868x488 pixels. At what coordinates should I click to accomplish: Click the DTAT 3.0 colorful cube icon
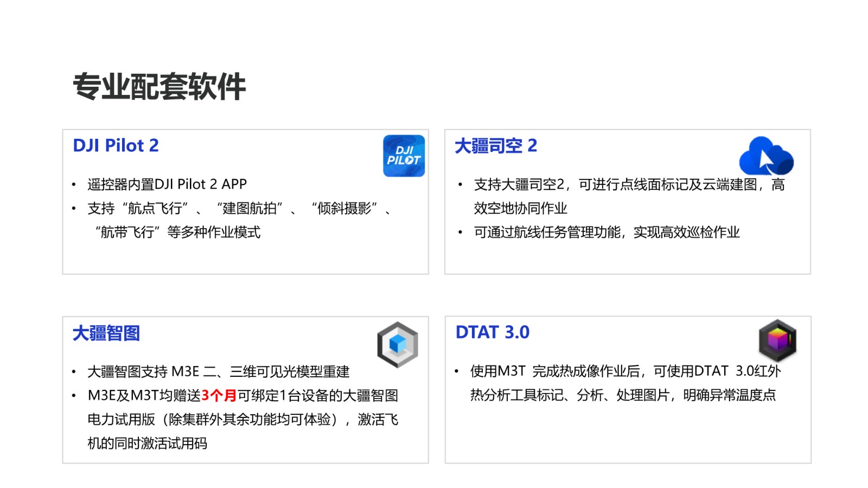point(777,341)
